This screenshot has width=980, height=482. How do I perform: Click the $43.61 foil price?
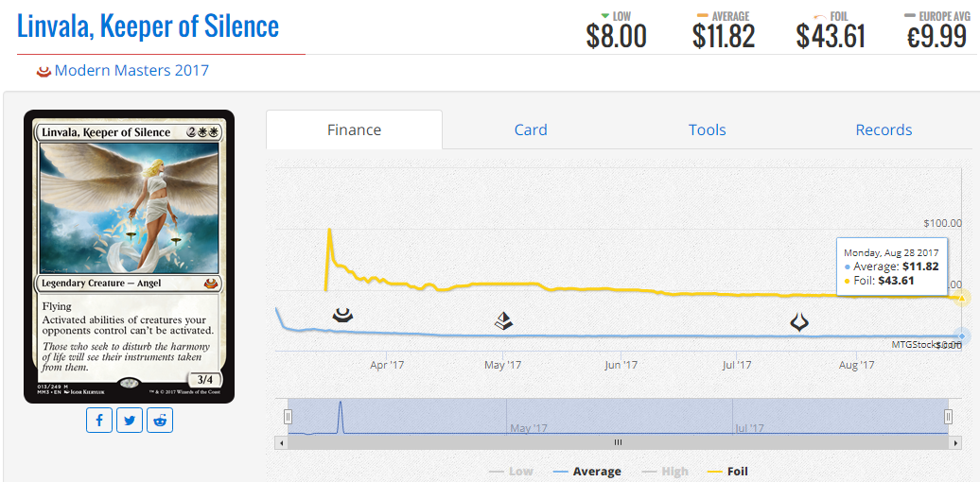coord(831,36)
